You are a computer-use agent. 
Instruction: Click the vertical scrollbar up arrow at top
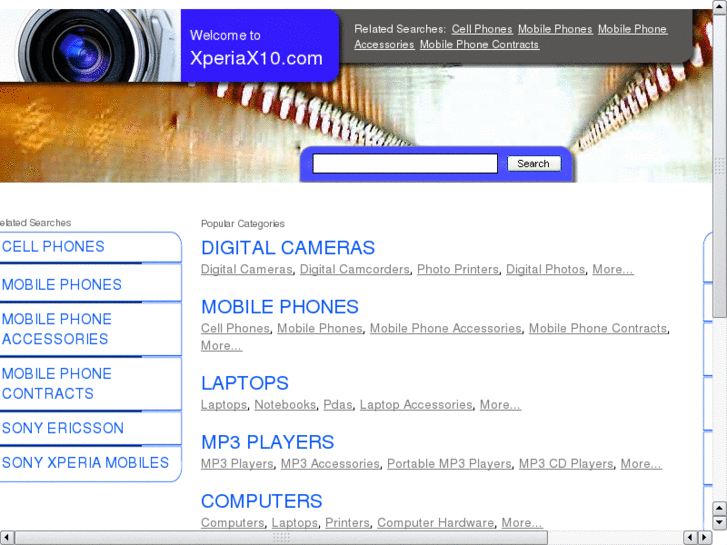720,6
